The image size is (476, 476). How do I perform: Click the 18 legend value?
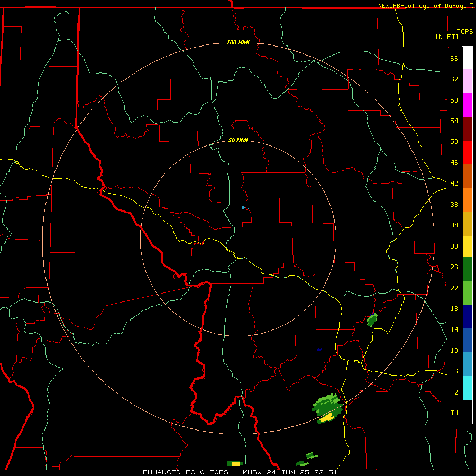coord(454,309)
